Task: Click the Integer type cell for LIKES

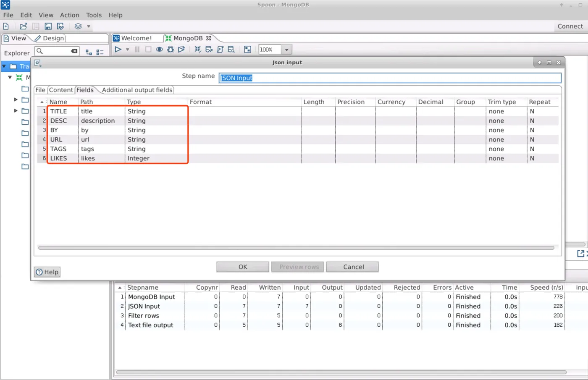Action: 156,158
